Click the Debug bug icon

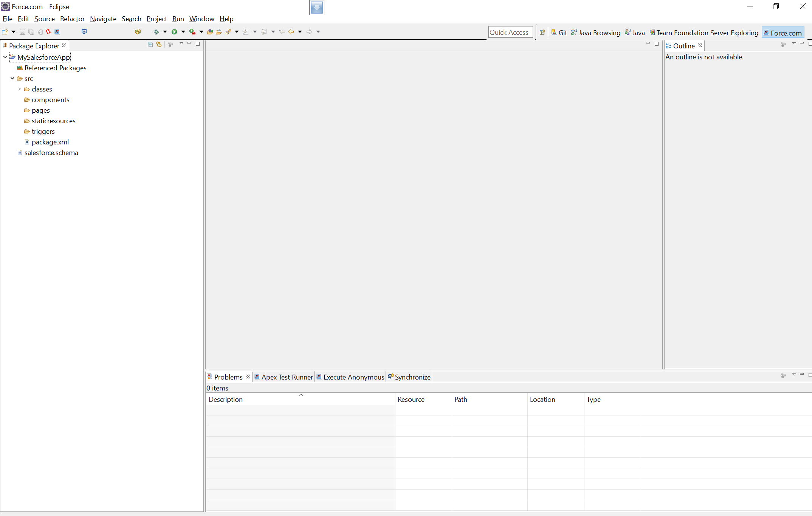156,32
